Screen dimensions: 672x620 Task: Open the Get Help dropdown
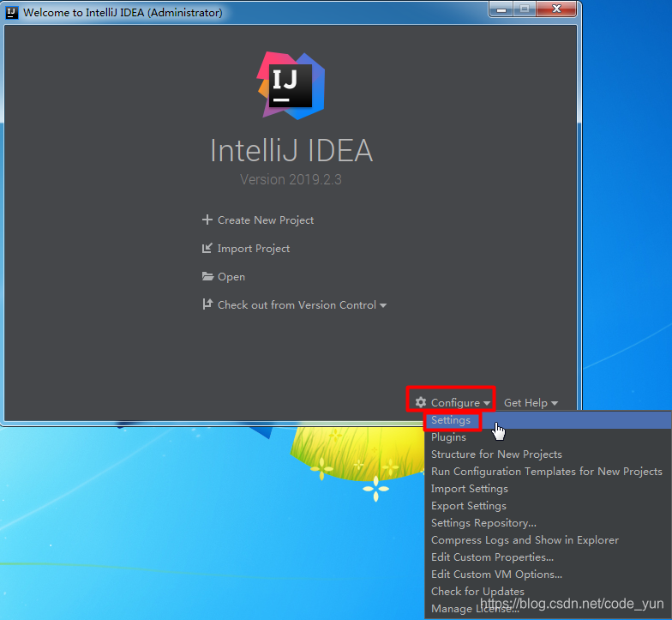coord(531,403)
